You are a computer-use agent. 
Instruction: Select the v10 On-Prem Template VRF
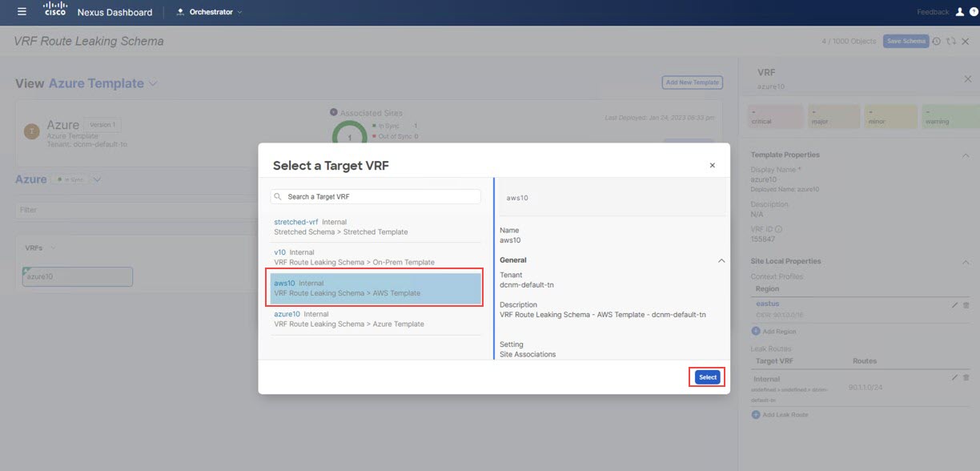[376, 257]
